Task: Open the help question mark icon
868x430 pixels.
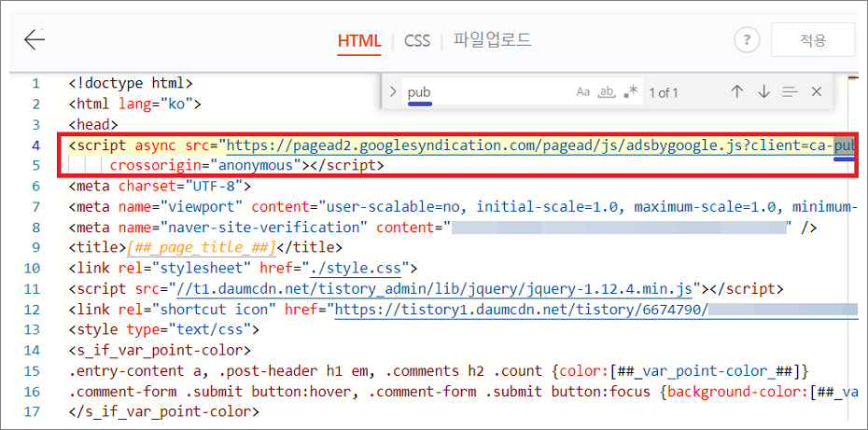Action: (747, 40)
